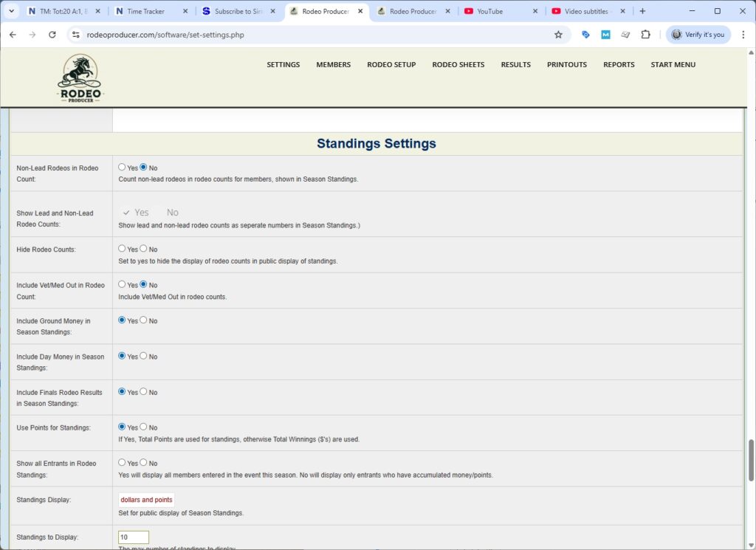This screenshot has width=756, height=550.
Task: Open the browser Extensions puzzle icon
Action: [x=644, y=34]
